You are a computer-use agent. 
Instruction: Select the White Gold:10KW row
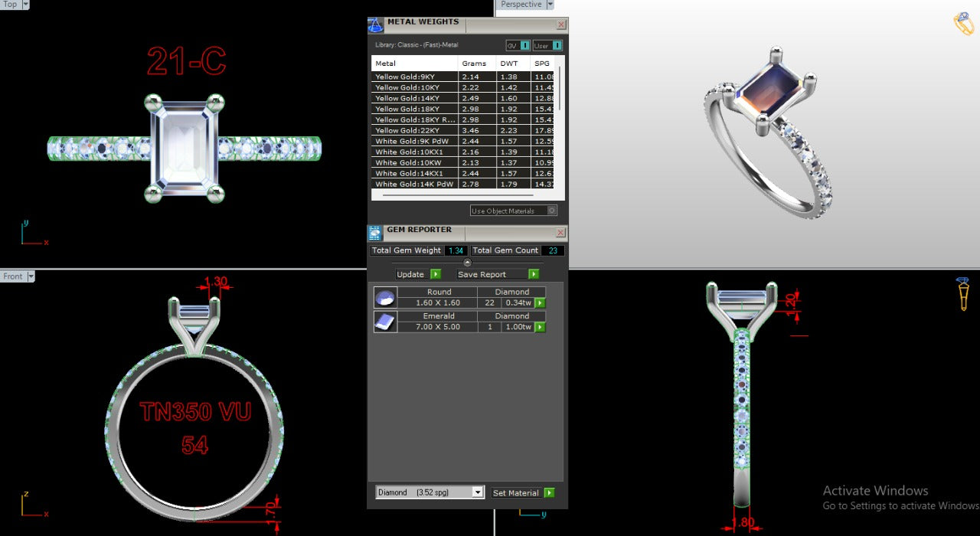click(463, 162)
